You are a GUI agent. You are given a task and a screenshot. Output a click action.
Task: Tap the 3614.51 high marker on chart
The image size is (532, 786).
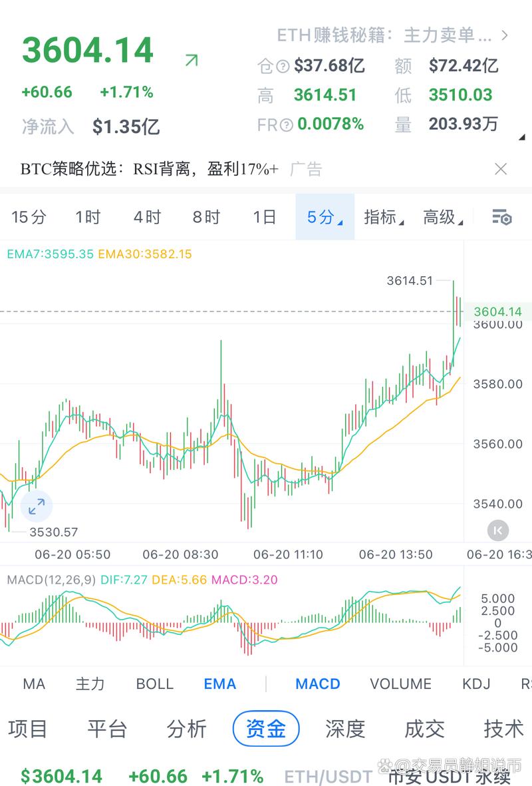(x=409, y=281)
